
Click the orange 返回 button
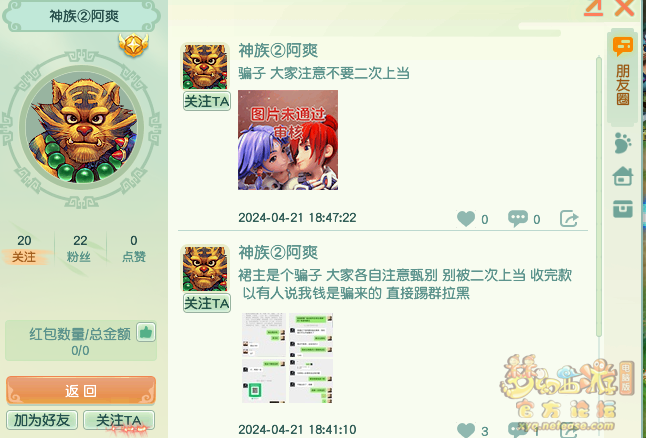(x=81, y=390)
